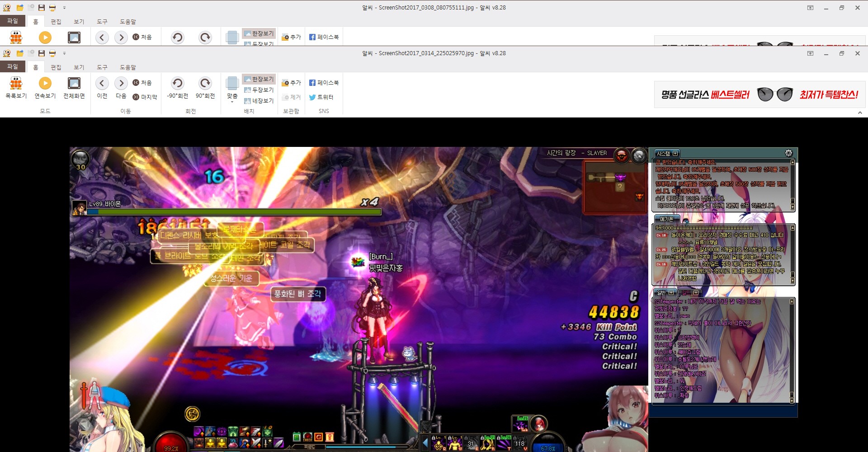The image size is (868, 452).
Task: Switch to the 편집 tab in the 0314 window
Action: pos(56,67)
